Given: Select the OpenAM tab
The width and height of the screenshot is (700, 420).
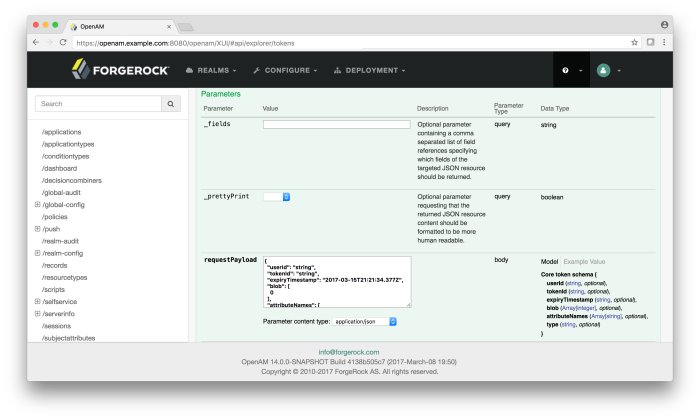Looking at the screenshot, I should click(x=120, y=27).
